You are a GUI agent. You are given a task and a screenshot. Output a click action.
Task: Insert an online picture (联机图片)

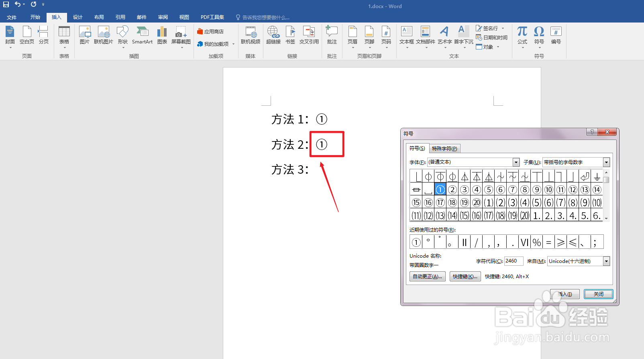(x=104, y=35)
